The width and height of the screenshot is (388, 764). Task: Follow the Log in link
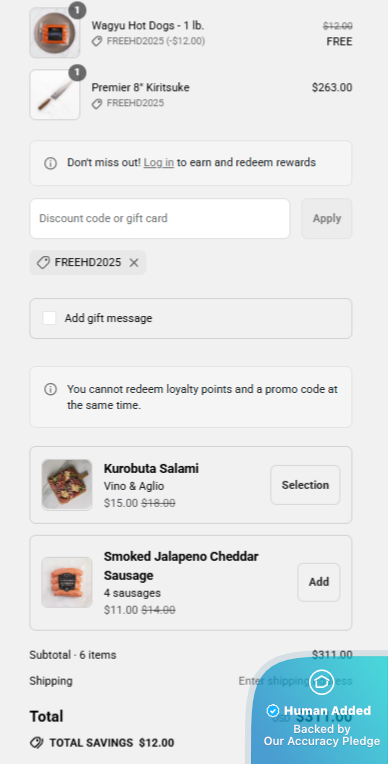click(158, 163)
